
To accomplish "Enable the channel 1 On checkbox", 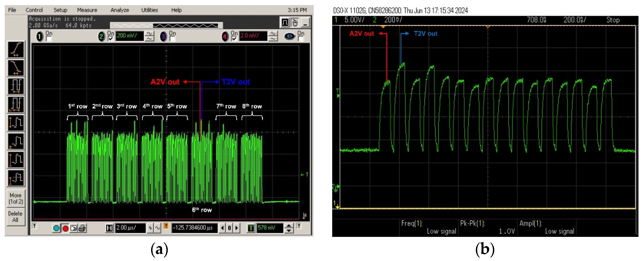I will point(49,39).
